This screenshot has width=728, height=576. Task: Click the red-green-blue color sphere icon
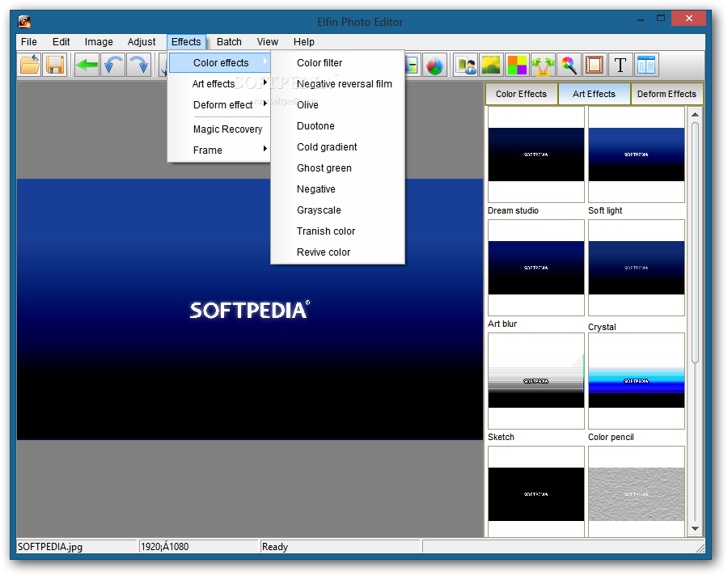pos(434,65)
